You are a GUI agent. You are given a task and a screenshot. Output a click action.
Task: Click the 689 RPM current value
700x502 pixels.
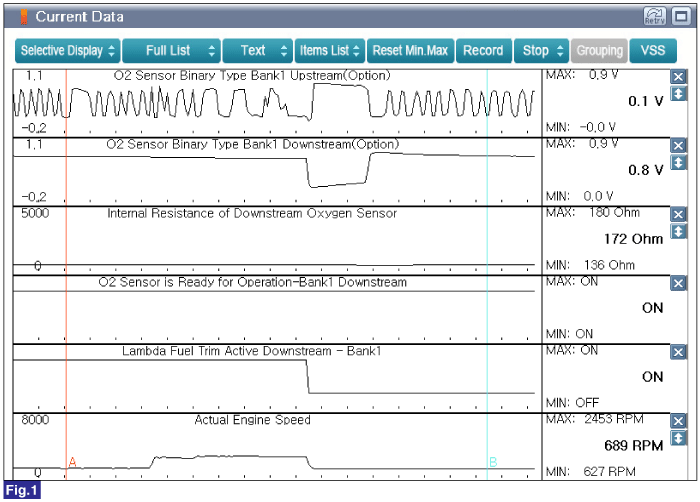point(633,445)
